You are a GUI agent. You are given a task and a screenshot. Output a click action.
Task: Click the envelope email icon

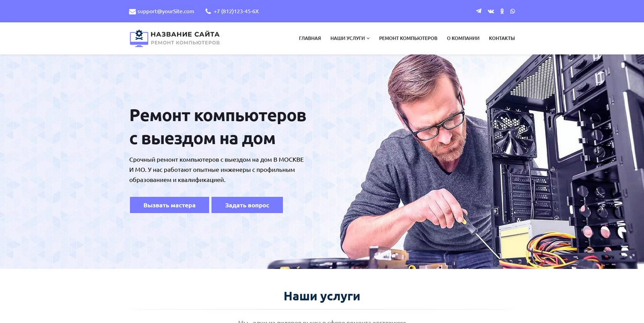pos(133,11)
